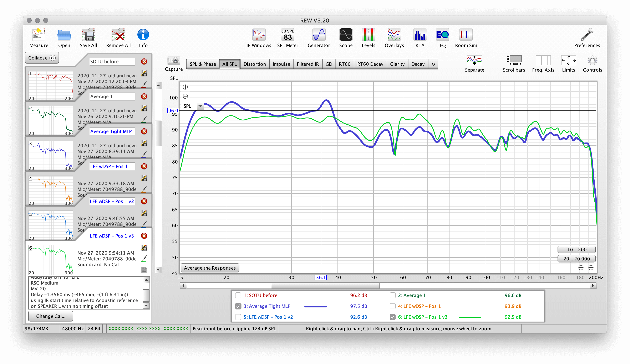Click vertical zoom-in plus icon on graph
Viewport: 630px width, 364px height.
coord(185,87)
